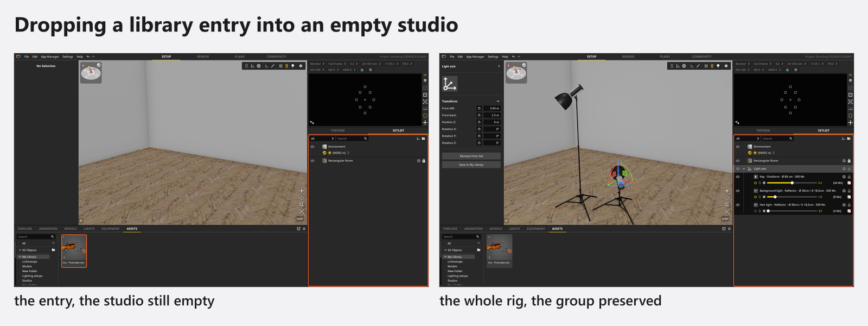The height and width of the screenshot is (326, 868).
Task: Toggle Hair light power button in the right screenshot
Action: [x=755, y=211]
